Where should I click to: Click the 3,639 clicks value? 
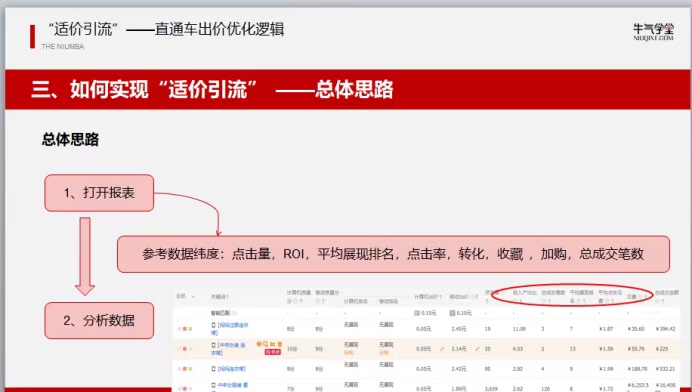click(491, 388)
